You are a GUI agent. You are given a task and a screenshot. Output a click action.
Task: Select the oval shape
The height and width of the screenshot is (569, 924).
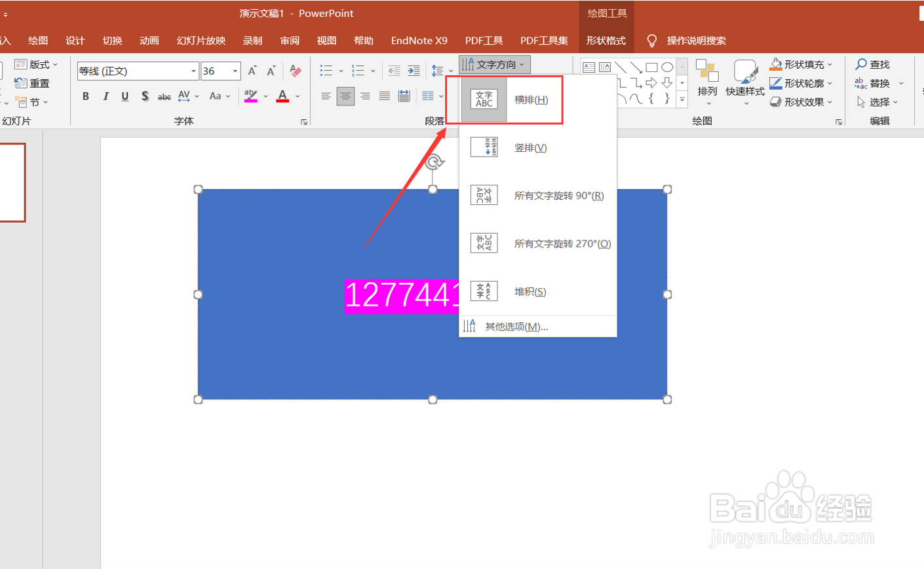[x=667, y=67]
